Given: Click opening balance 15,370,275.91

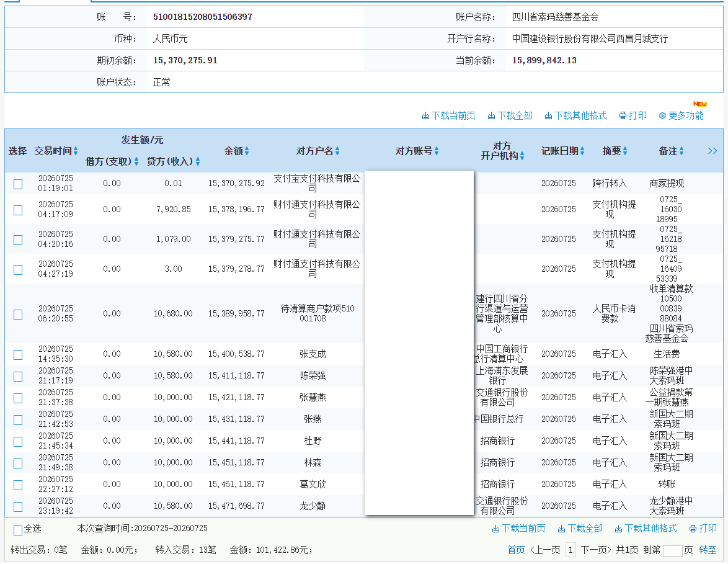Looking at the screenshot, I should point(185,60).
